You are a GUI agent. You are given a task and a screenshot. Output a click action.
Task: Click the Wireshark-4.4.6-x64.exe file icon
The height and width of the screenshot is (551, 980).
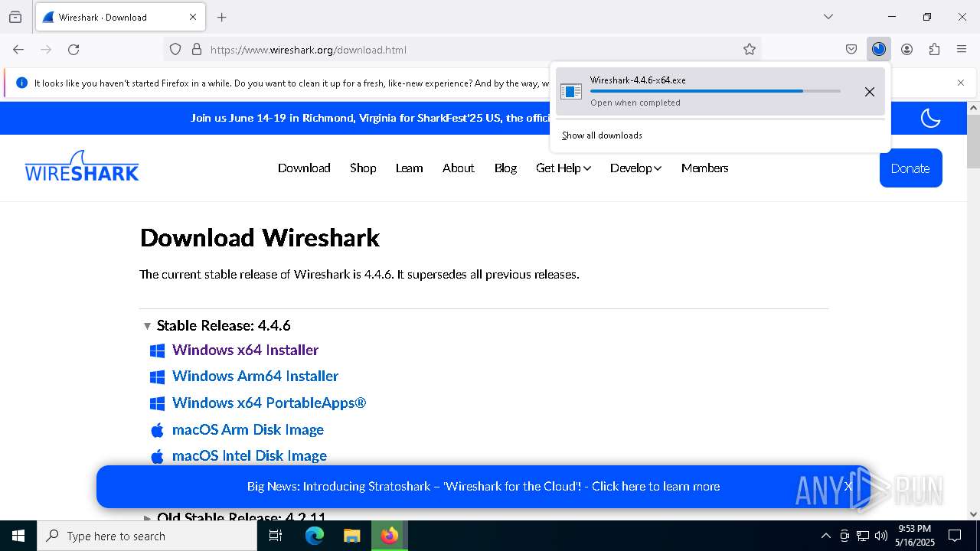[x=571, y=92]
